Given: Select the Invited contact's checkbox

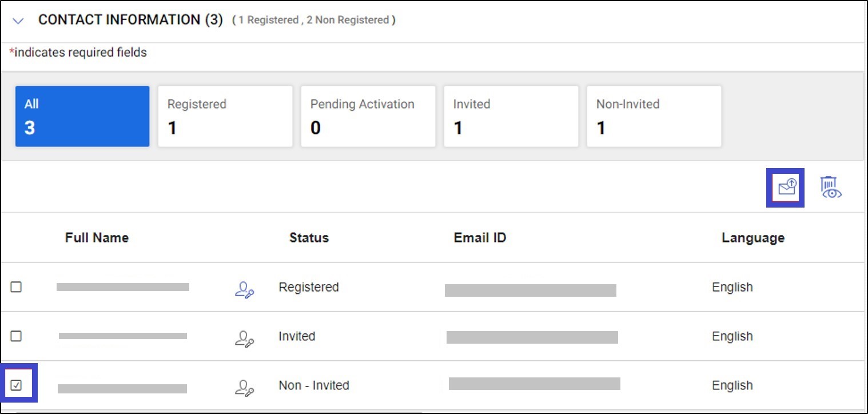Looking at the screenshot, I should (x=16, y=336).
